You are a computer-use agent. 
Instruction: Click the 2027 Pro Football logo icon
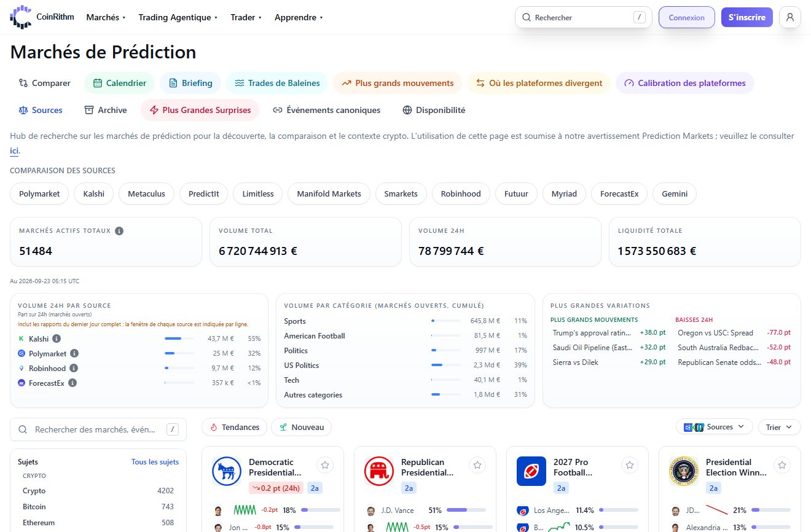pyautogui.click(x=531, y=471)
